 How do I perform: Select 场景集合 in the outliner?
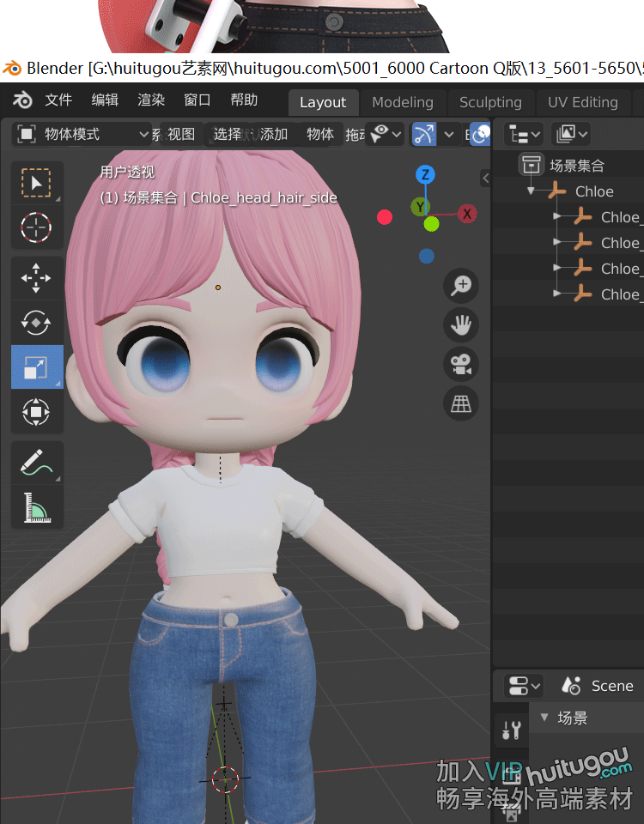[576, 166]
